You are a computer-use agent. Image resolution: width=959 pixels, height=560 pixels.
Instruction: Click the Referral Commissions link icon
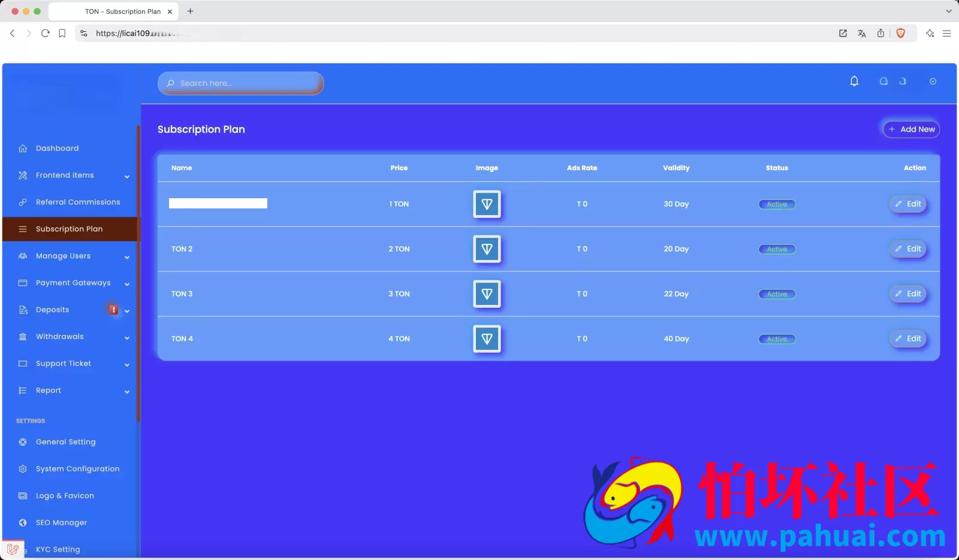click(x=23, y=202)
